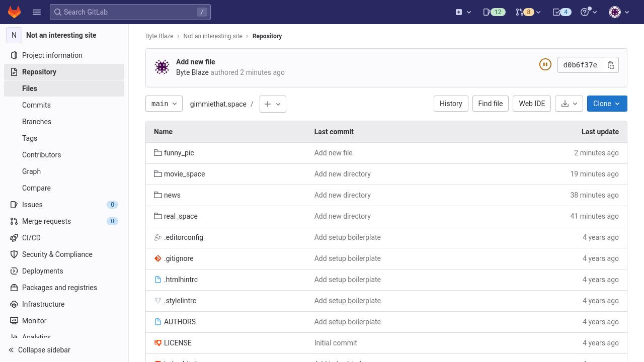Click the commit author avatar
This screenshot has width=644, height=362.
click(x=162, y=67)
